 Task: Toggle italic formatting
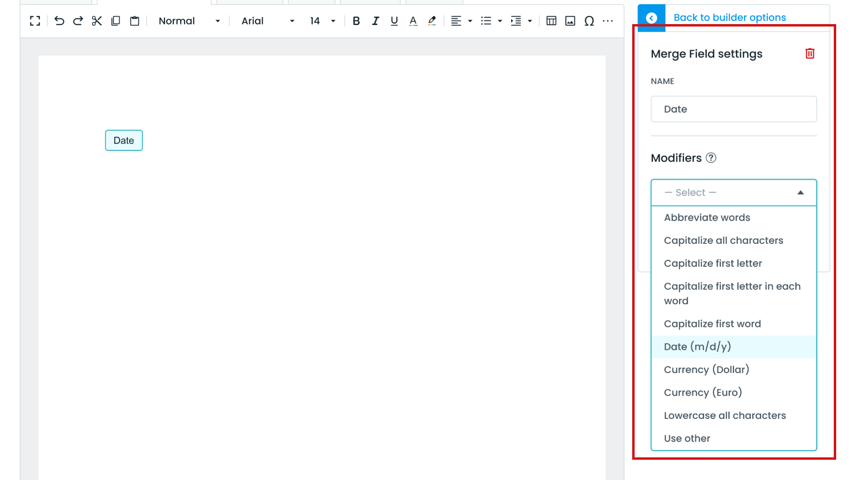[375, 21]
